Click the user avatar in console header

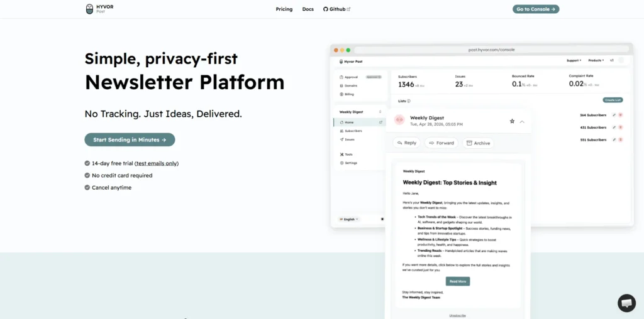621,60
